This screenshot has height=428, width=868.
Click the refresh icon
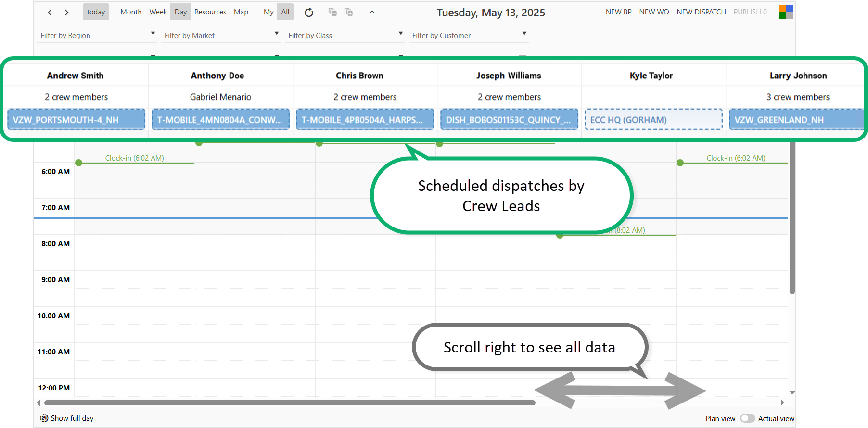309,13
